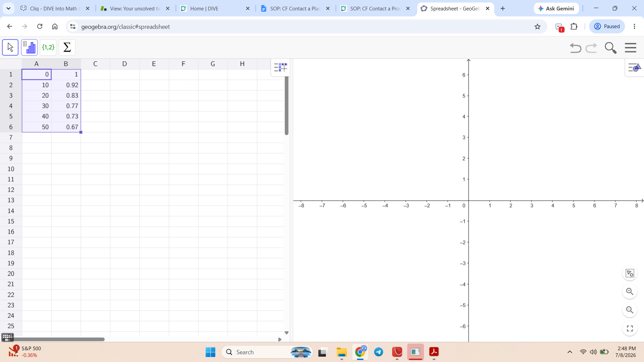Switch to Home | DIVE tab

215,8
